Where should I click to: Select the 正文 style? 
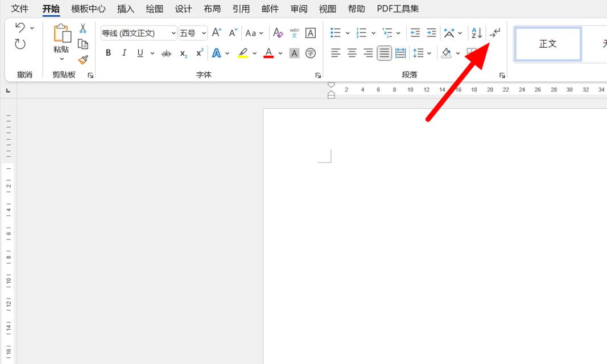point(548,44)
